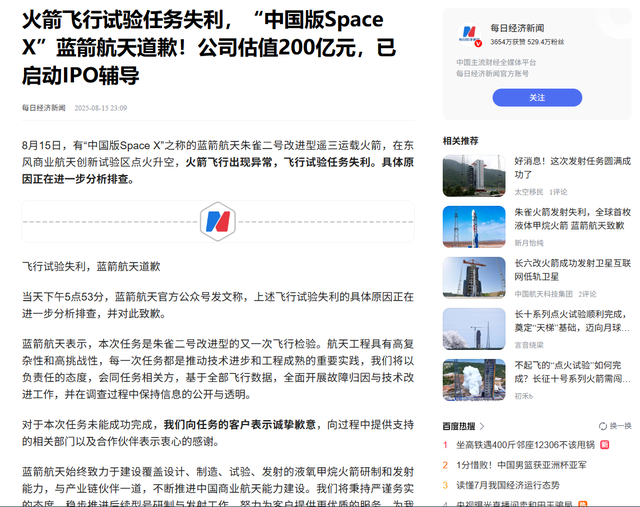Screen dimensions: 640x507
Task: Open article 长六改火箭成功发射卫星互联网低轨卫星
Action: pyautogui.click(x=572, y=270)
